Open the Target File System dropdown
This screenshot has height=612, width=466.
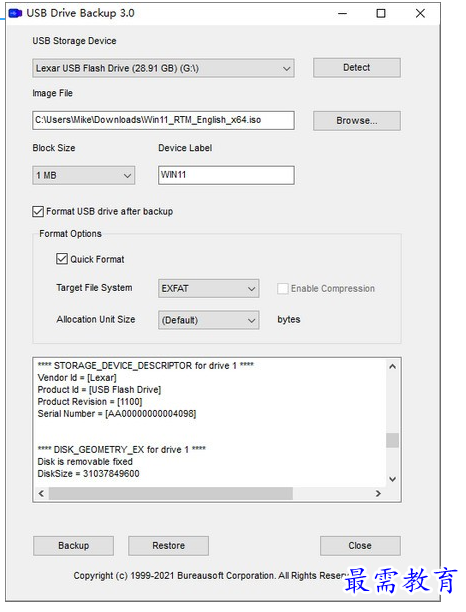[x=208, y=289]
